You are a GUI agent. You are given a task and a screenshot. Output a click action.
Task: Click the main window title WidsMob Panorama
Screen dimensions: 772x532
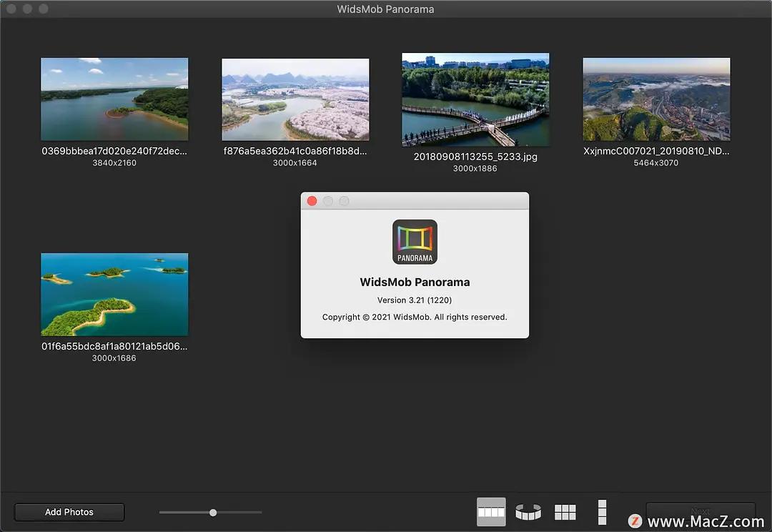tap(386, 9)
